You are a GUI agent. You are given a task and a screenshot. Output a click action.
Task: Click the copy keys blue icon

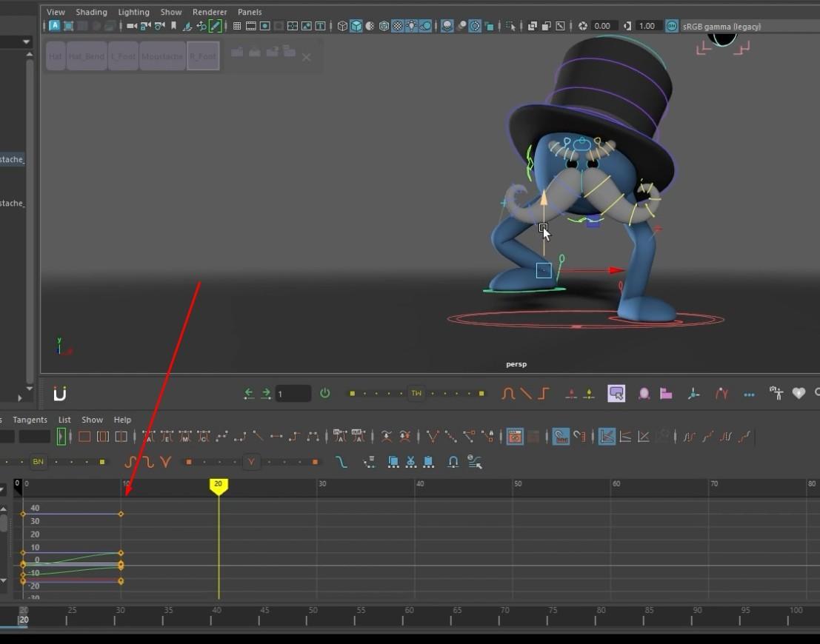pyautogui.click(x=393, y=462)
